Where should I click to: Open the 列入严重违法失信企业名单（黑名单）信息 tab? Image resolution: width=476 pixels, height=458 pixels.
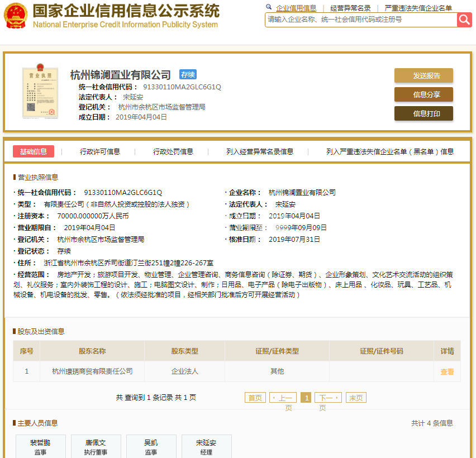point(390,151)
